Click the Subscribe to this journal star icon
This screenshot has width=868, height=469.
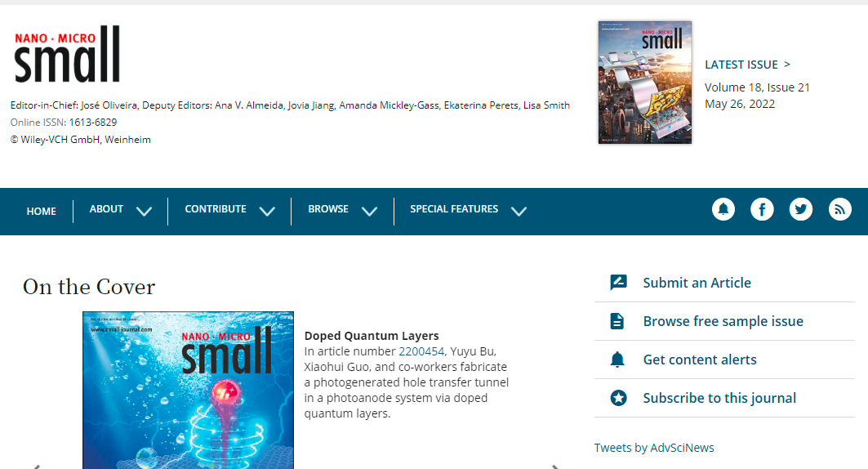[618, 398]
